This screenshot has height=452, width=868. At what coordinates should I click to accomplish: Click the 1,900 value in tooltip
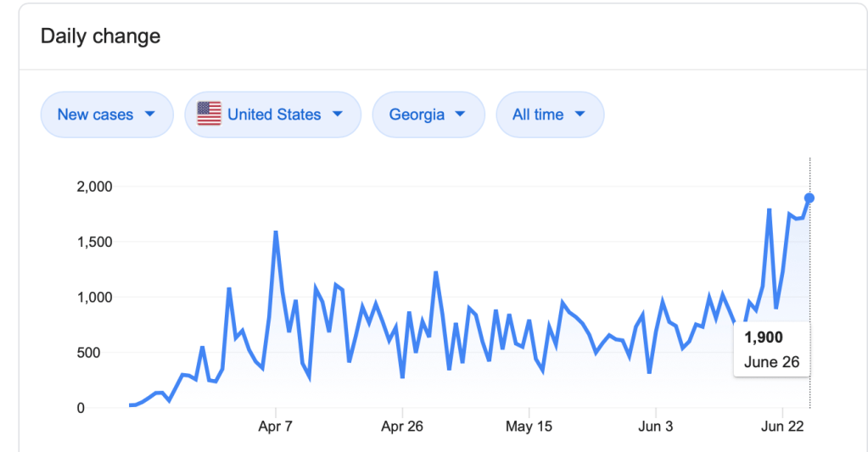[764, 338]
